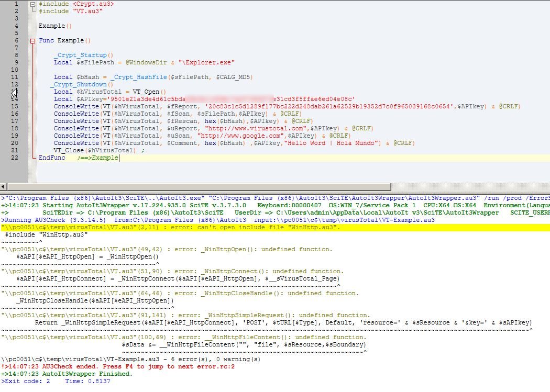This screenshot has height=392, width=550.
Task: Click VT_Open() on the $hVirusTotal line
Action: point(149,92)
